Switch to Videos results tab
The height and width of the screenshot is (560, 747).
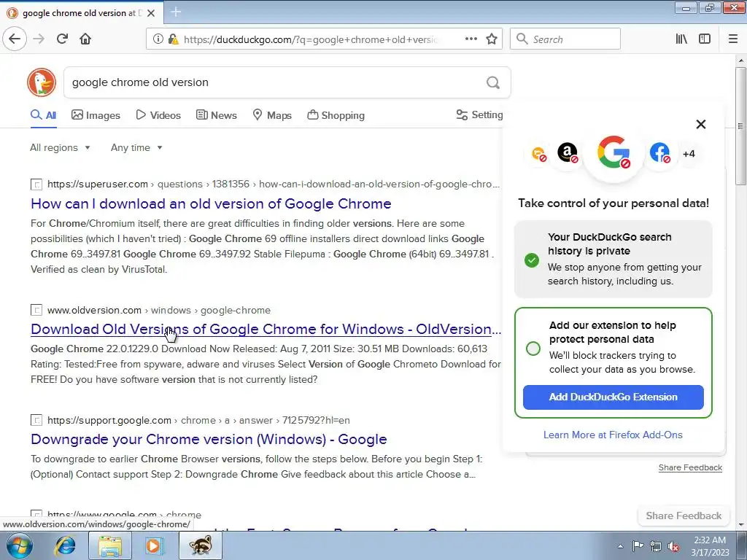point(158,114)
